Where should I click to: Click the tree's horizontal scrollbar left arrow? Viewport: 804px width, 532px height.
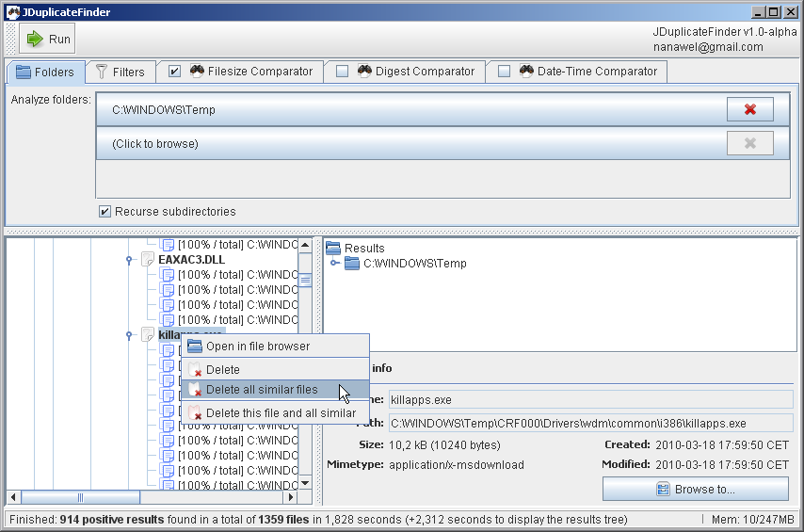(x=13, y=497)
